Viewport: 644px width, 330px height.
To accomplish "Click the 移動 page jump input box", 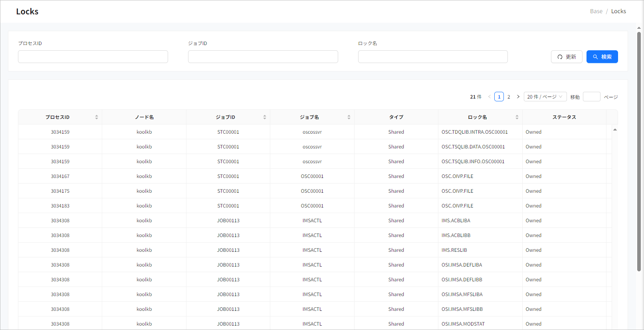I will [591, 97].
